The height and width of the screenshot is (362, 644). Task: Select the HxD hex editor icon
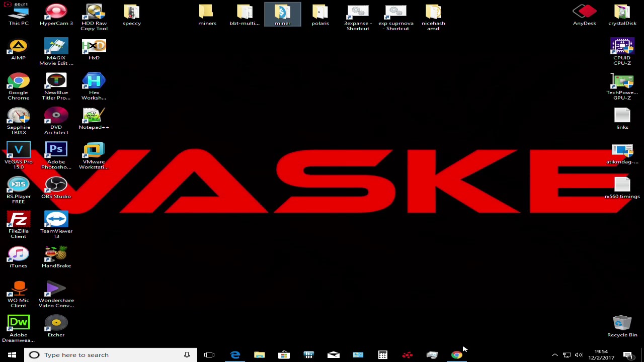94,50
